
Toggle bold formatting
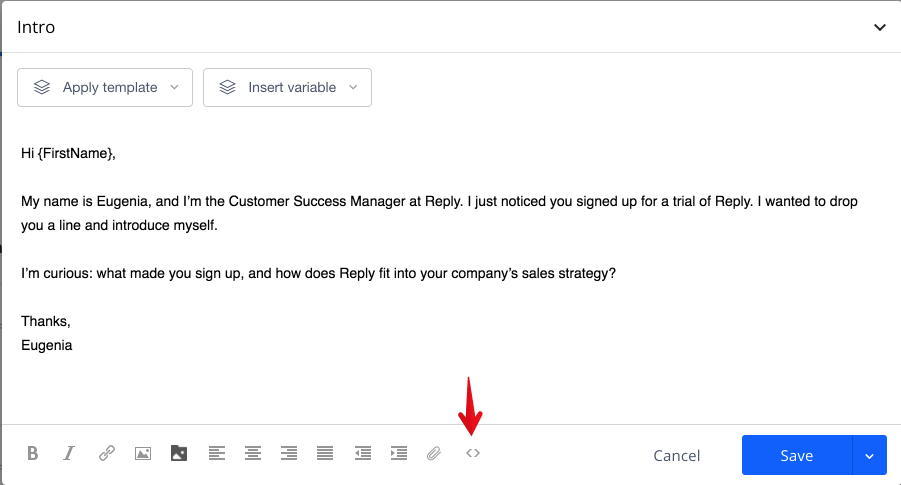[32, 453]
